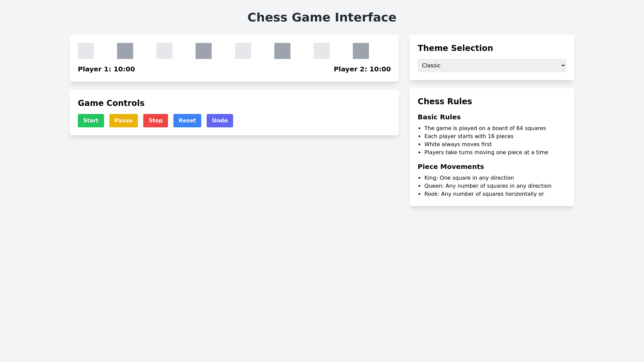Viewport: 644px width, 362px height.
Task: Click the leftmost light board square
Action: tap(86, 51)
